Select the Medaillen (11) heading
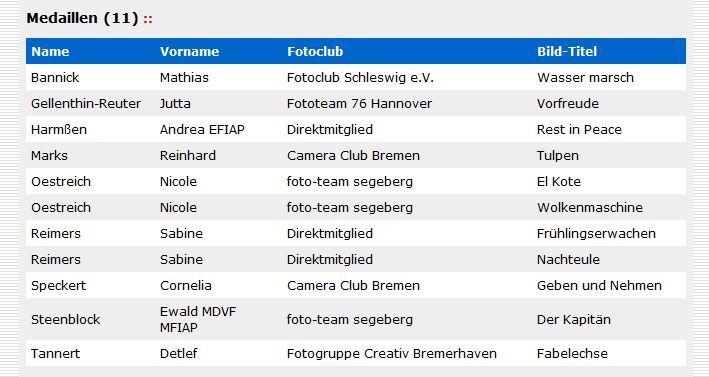Image resolution: width=709 pixels, height=377 pixels. [82, 18]
